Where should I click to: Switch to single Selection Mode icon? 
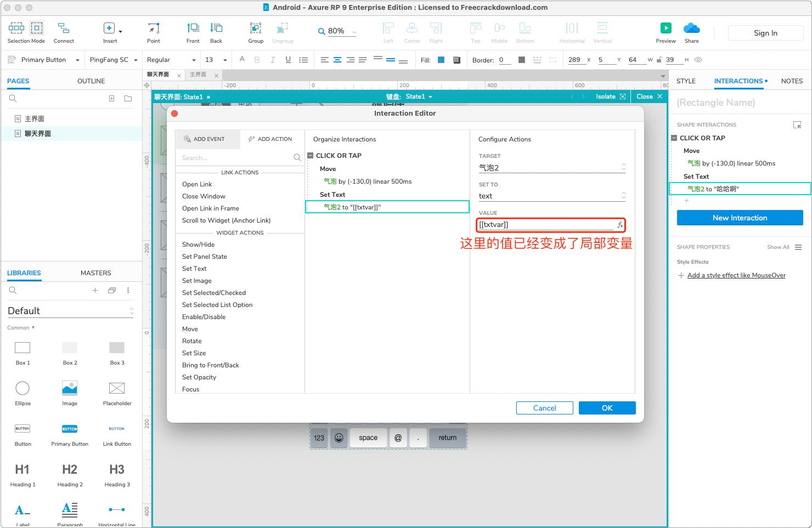[x=37, y=28]
